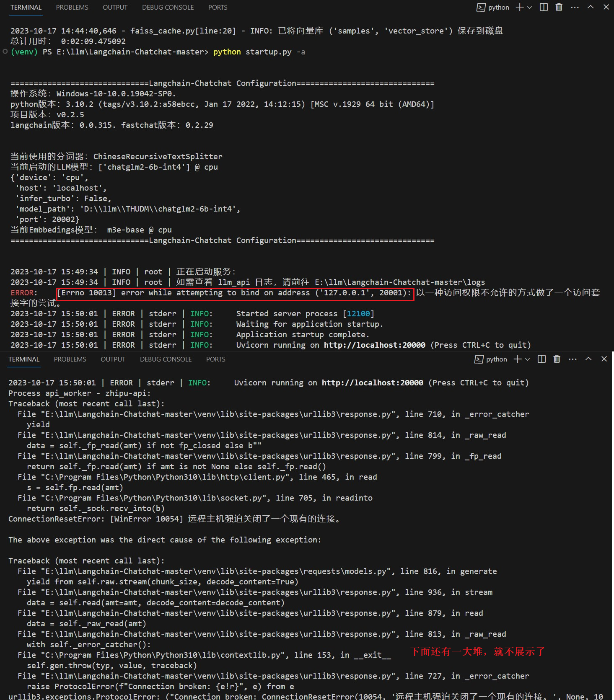Add new terminal in the bottom panel
Screen dimensions: 614x700
[x=518, y=359]
